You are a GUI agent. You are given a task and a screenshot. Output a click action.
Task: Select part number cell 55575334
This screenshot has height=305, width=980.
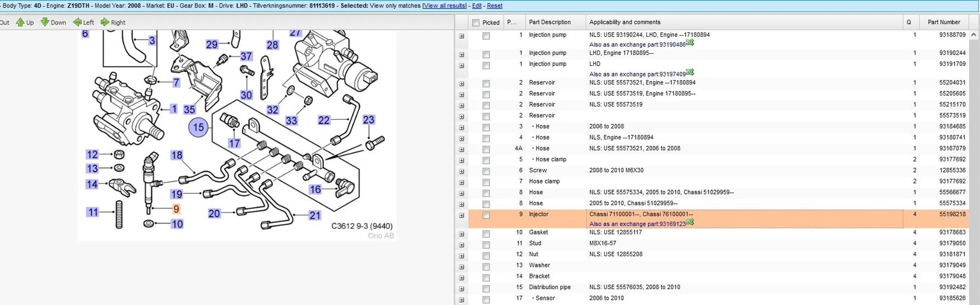pos(952,203)
